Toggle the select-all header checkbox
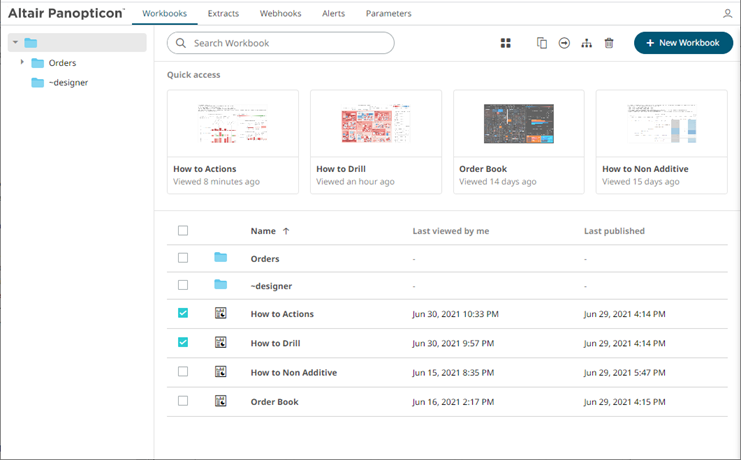 (183, 231)
